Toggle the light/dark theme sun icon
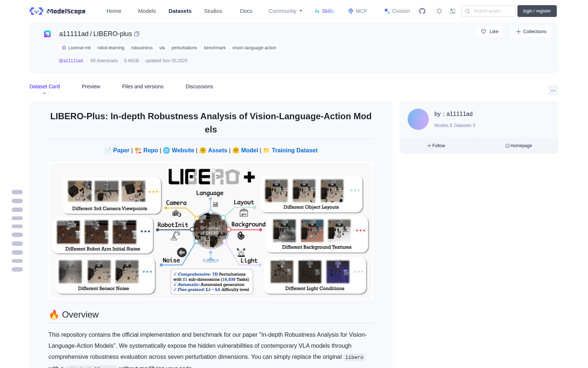 point(439,11)
